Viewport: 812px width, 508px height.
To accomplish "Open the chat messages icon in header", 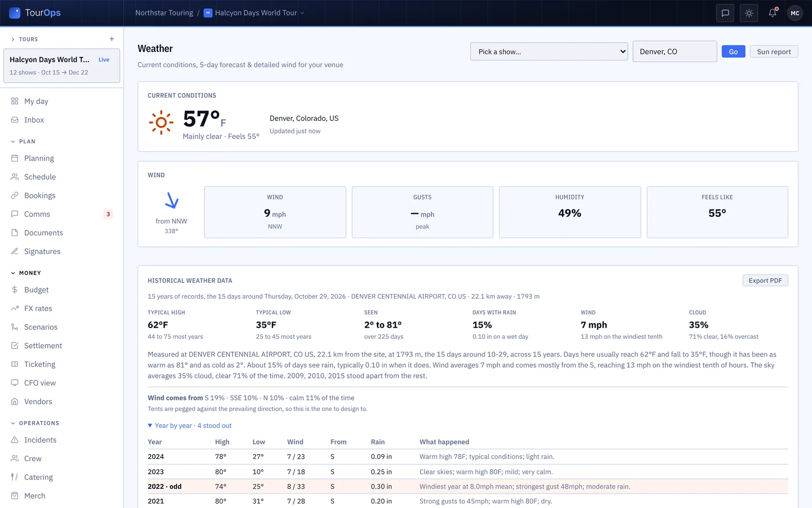I will click(725, 13).
